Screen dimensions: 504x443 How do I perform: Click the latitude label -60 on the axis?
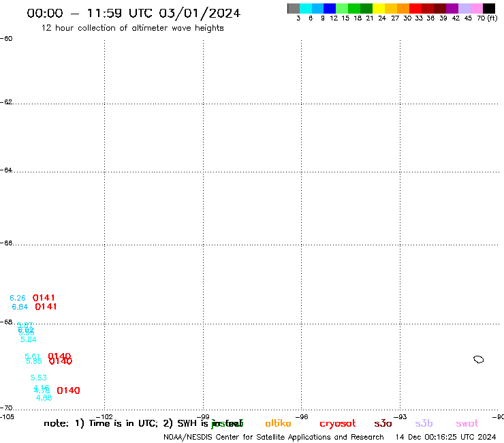click(6, 39)
